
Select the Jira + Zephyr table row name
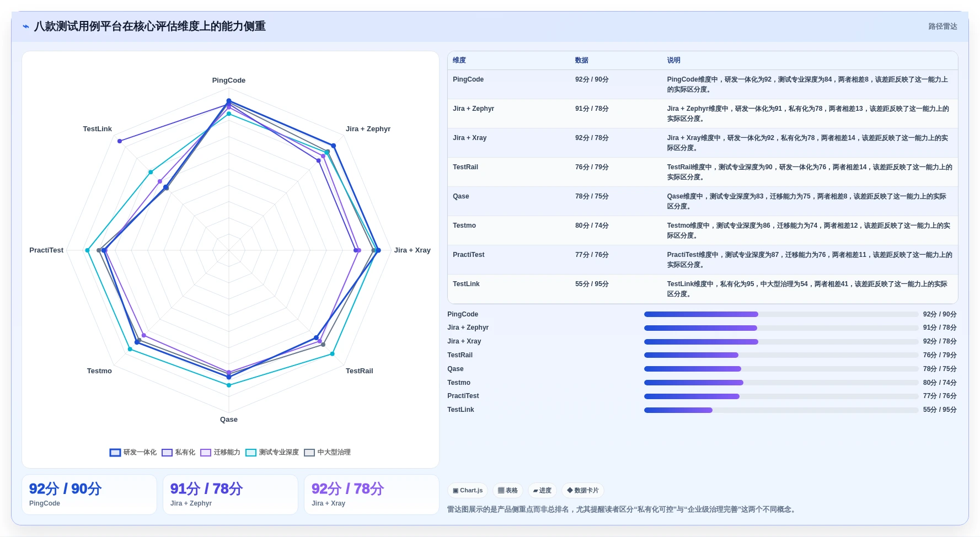[473, 109]
